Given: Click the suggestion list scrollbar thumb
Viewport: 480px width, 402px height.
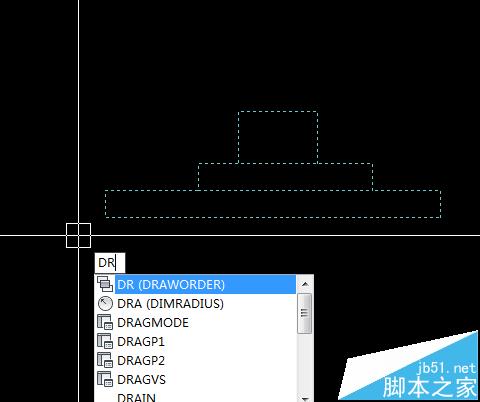Looking at the screenshot, I should 304,313.
